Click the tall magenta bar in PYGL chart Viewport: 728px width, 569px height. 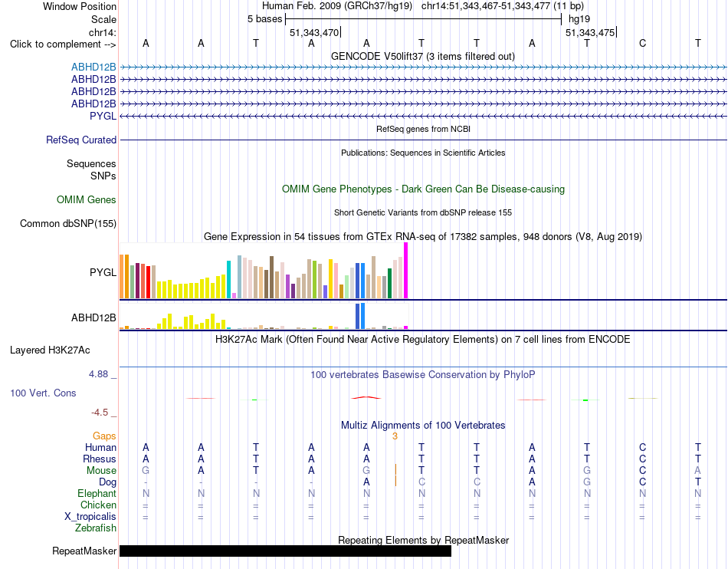tap(406, 271)
